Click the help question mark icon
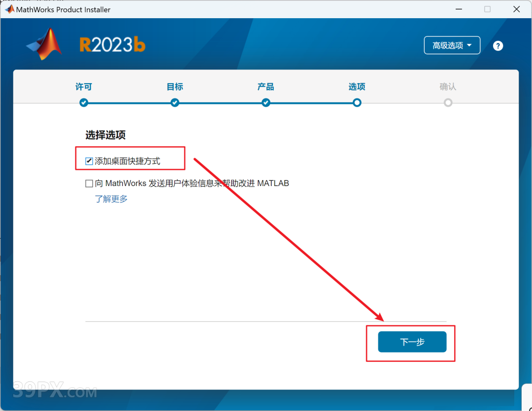Viewport: 532px width, 411px height. (498, 46)
